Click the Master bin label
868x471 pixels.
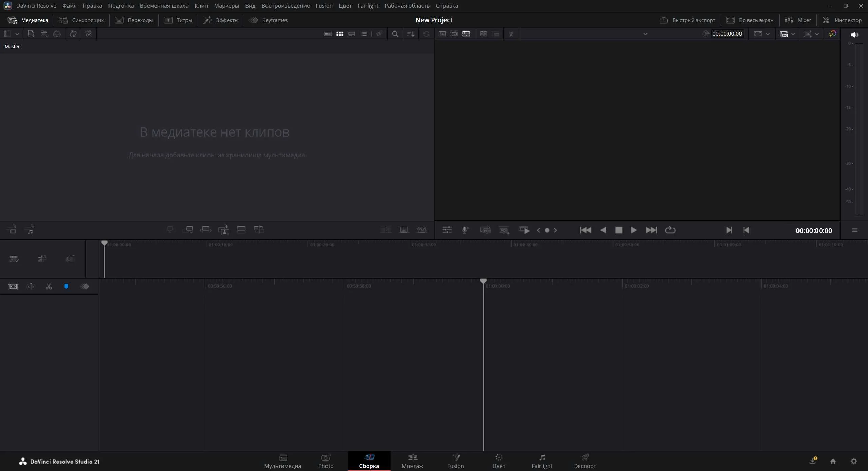pyautogui.click(x=12, y=47)
